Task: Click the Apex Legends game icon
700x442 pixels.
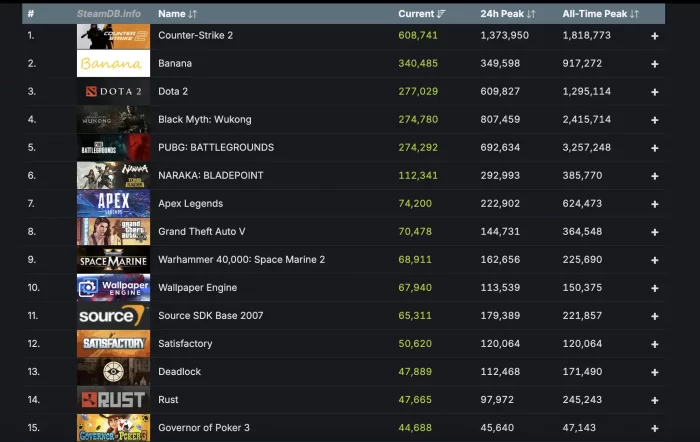Action: 113,203
